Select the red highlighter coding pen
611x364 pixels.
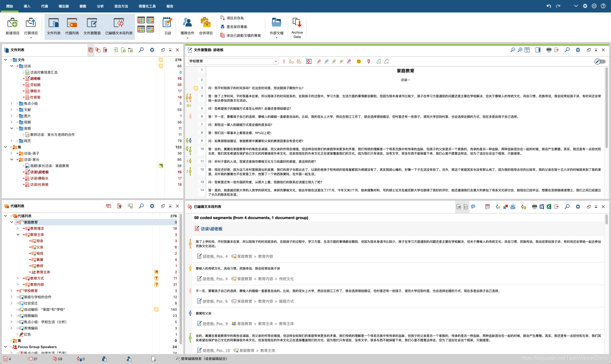point(319,61)
